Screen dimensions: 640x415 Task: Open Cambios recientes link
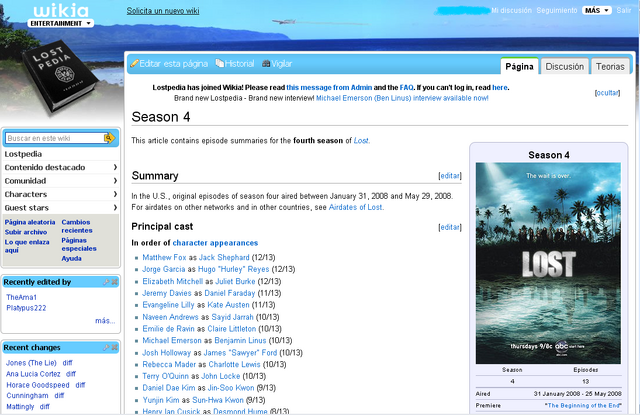[77, 226]
